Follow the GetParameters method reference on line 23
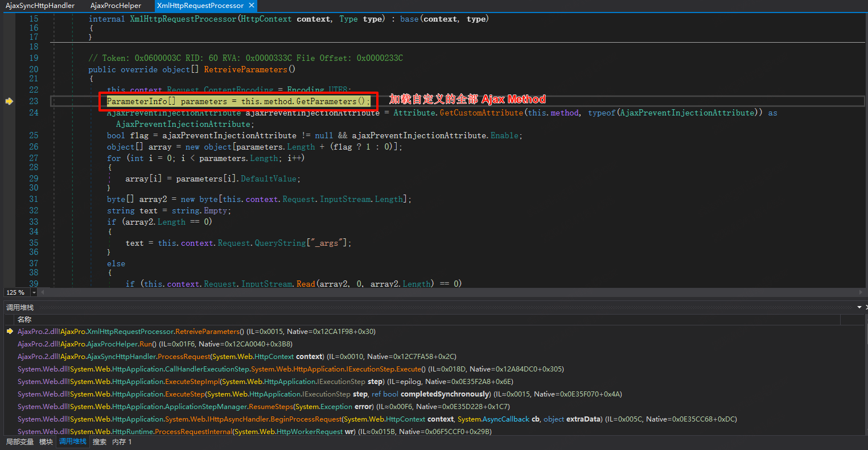 click(326, 101)
